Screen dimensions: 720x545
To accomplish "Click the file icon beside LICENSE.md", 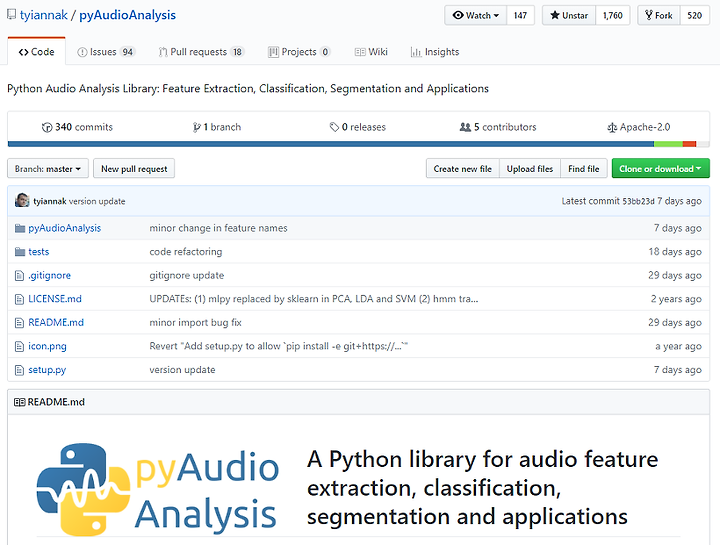I will pyautogui.click(x=19, y=299).
